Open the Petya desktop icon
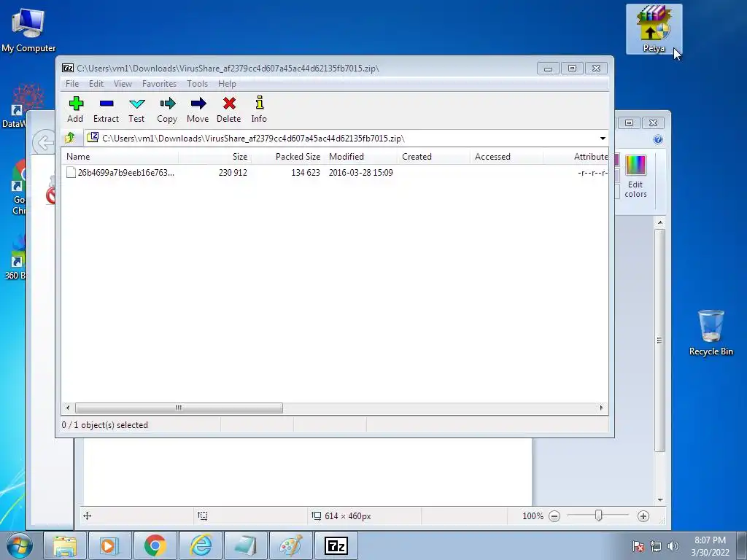 coord(654,29)
